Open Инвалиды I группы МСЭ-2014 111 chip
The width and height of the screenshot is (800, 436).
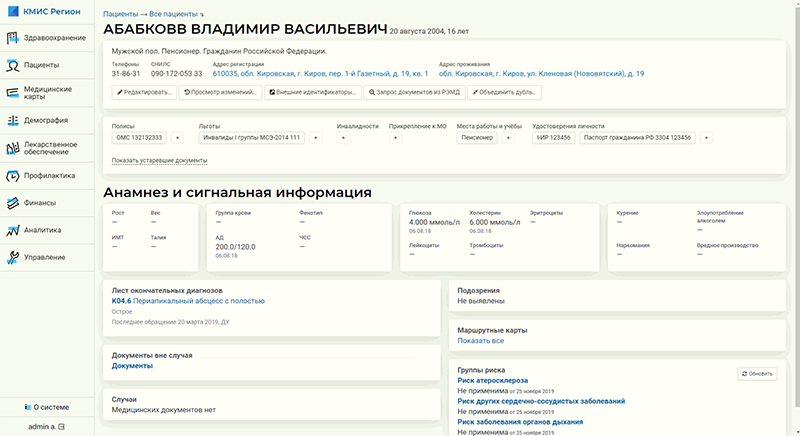click(x=252, y=138)
